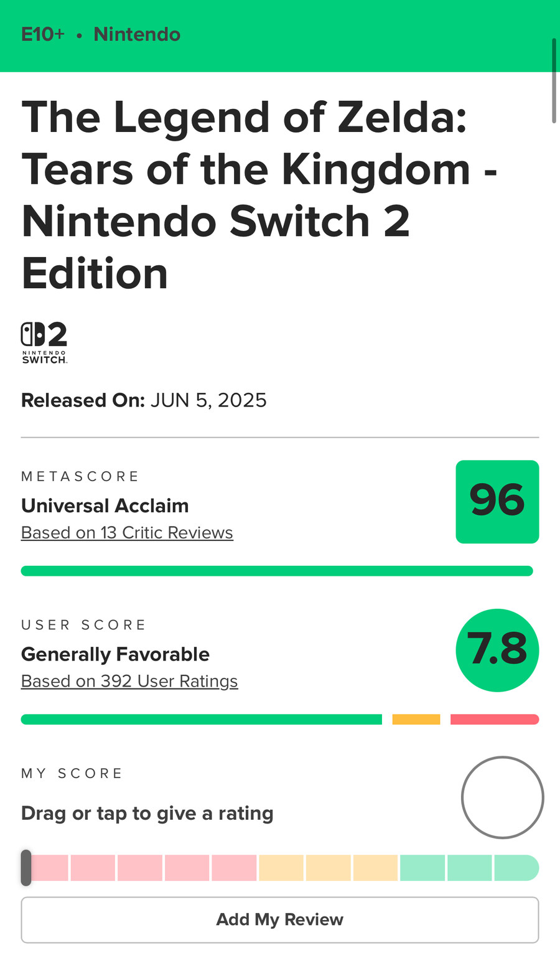Tap the empty My Score circle

pos(503,797)
